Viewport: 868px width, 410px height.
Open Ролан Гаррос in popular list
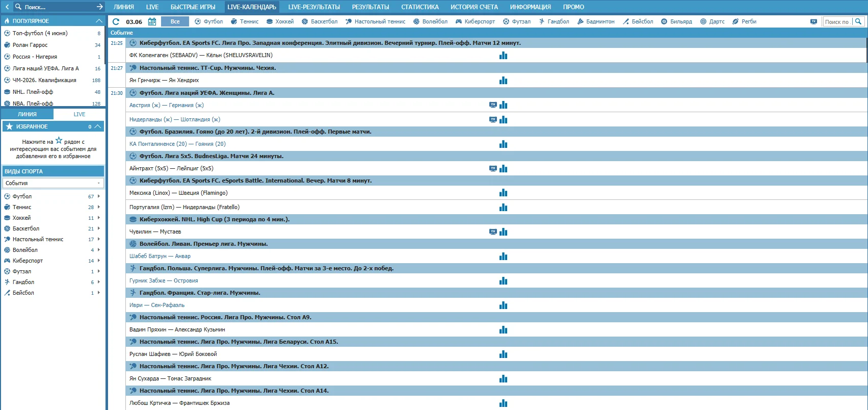click(x=30, y=45)
